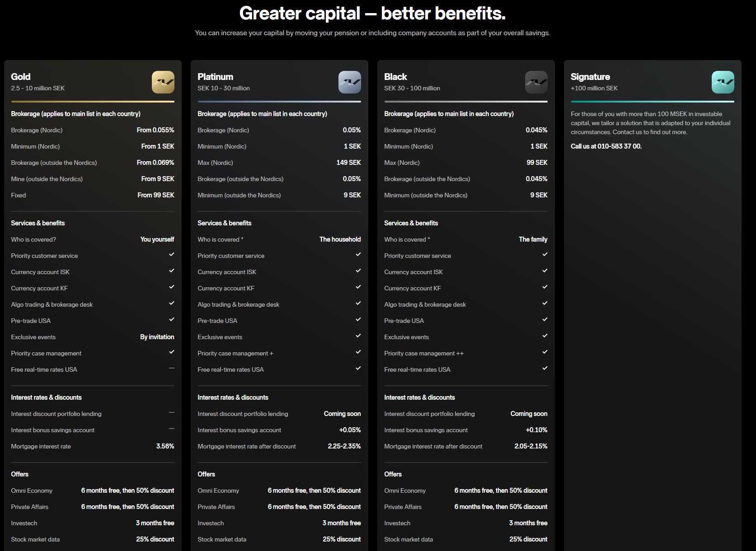Select the Platinum tier heading
The image size is (756, 551).
[x=216, y=77]
